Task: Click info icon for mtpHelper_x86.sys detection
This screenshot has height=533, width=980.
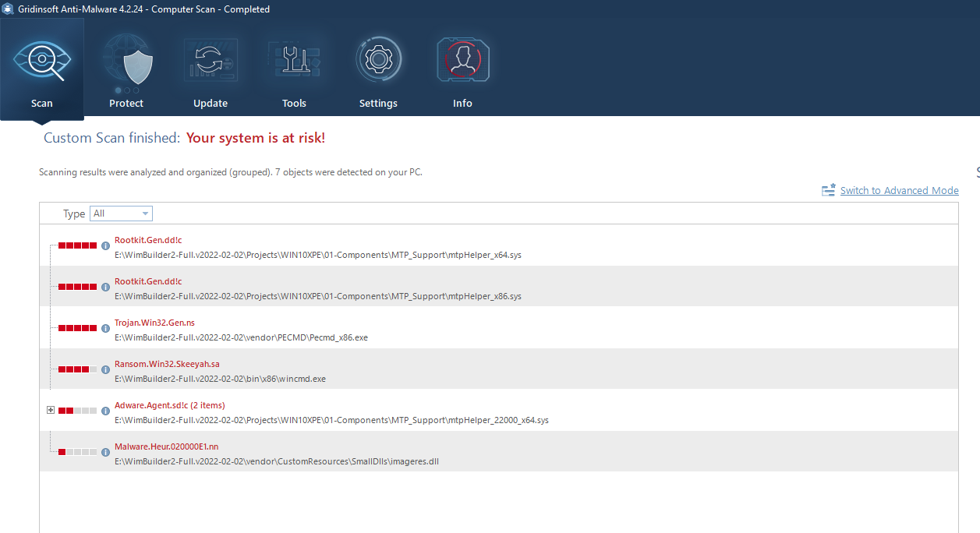Action: 106,287
